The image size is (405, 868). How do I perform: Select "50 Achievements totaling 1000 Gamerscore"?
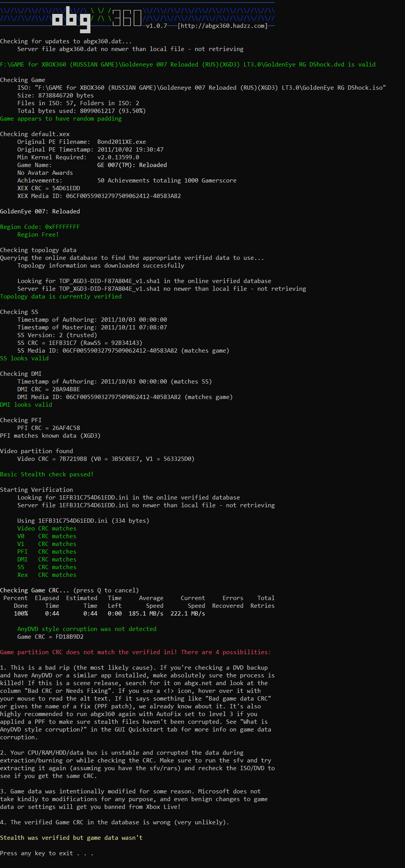click(167, 181)
